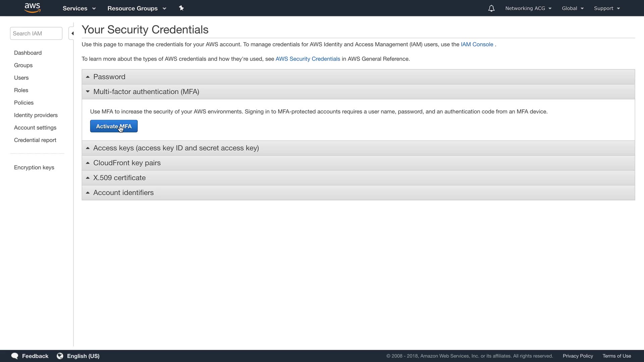
Task: Click the Feedback speech bubble icon
Action: [x=15, y=356]
